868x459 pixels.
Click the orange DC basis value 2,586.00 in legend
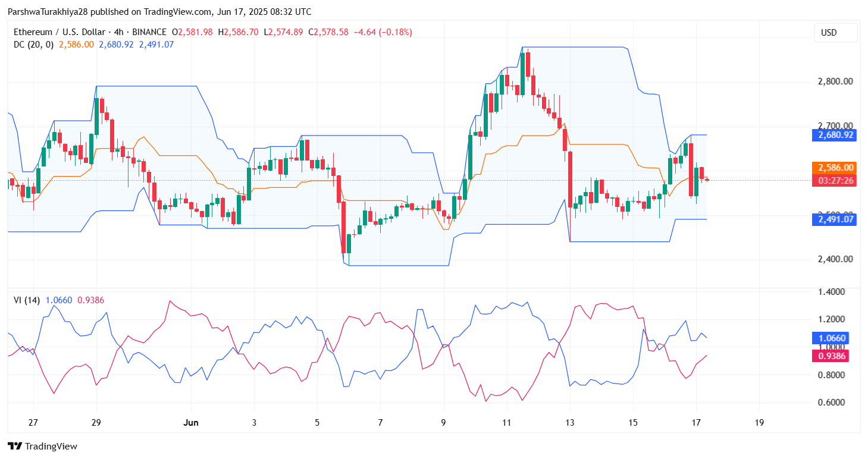(x=76, y=44)
